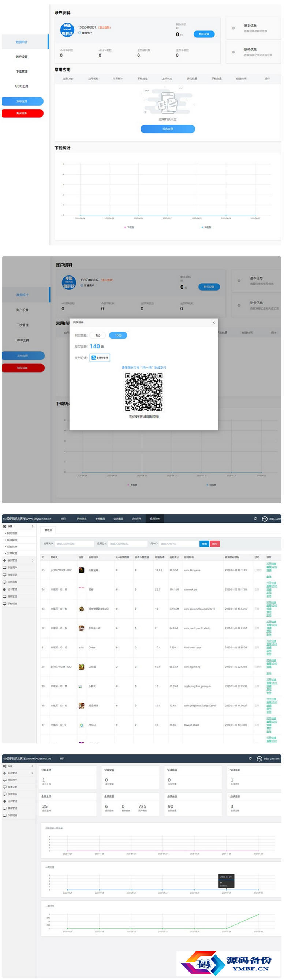The width and height of the screenshot is (284, 980).
Task: Open UDID工具 in the top undimmed page sidebar
Action: (22, 86)
